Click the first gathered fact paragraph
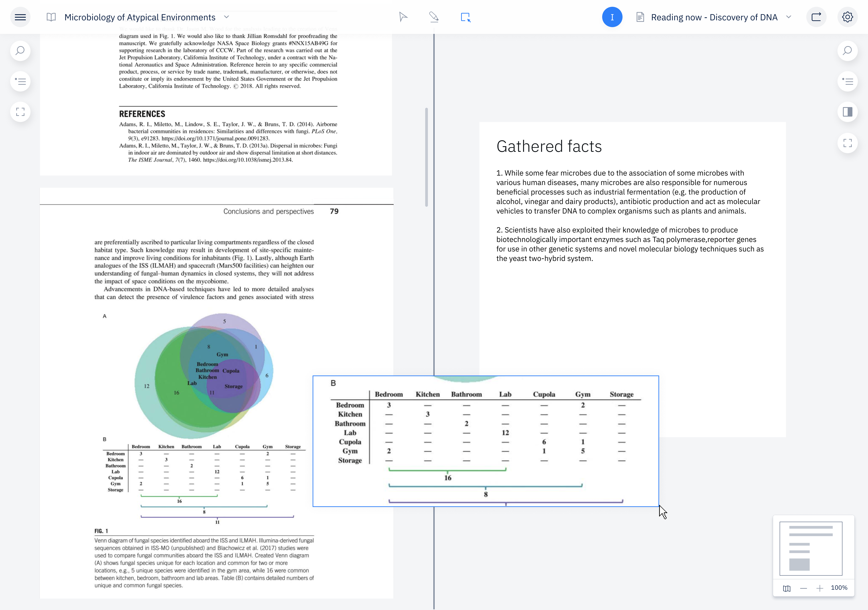 (x=628, y=192)
